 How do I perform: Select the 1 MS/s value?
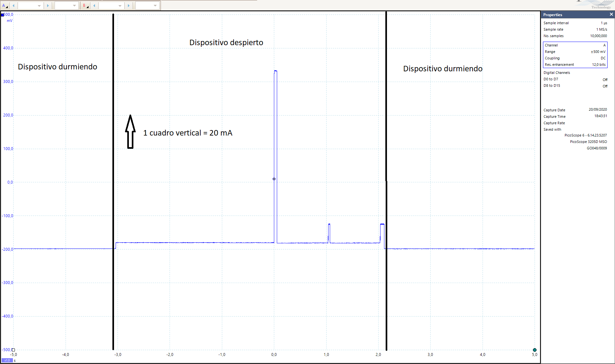pos(601,29)
